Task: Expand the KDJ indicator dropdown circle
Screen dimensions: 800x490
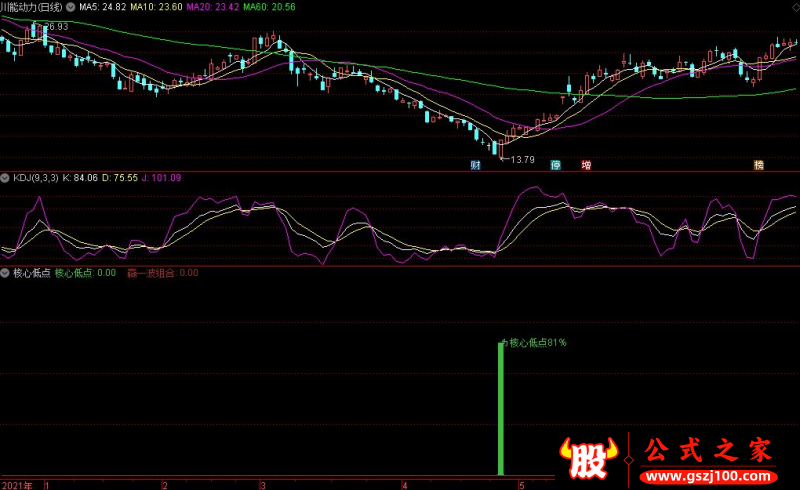Action: 5,178
